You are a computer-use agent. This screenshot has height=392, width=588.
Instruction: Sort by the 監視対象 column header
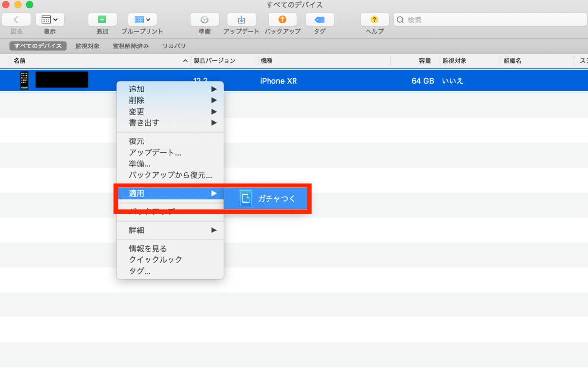(x=470, y=61)
